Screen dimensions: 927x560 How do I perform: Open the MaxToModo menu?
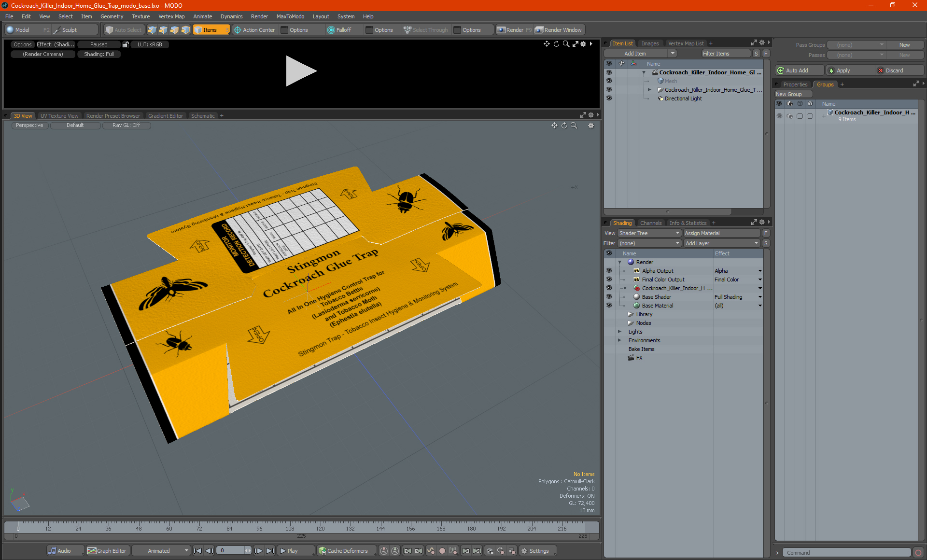point(290,16)
